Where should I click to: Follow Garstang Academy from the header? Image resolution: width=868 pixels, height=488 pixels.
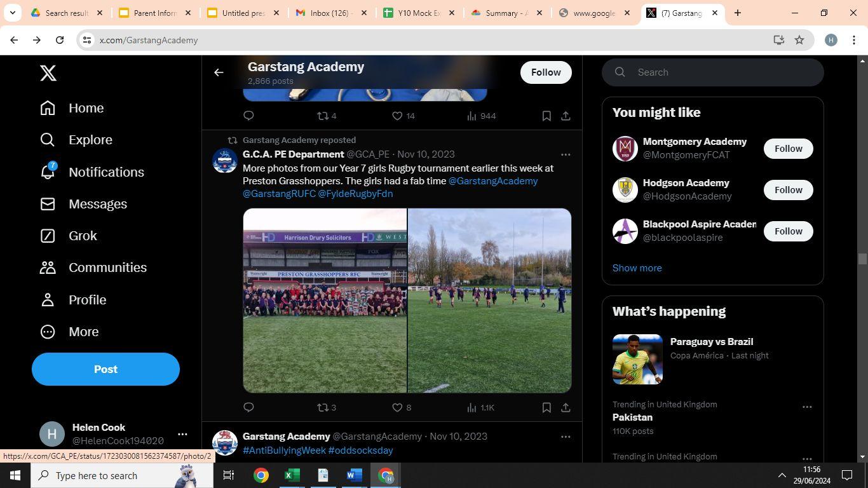tap(546, 72)
